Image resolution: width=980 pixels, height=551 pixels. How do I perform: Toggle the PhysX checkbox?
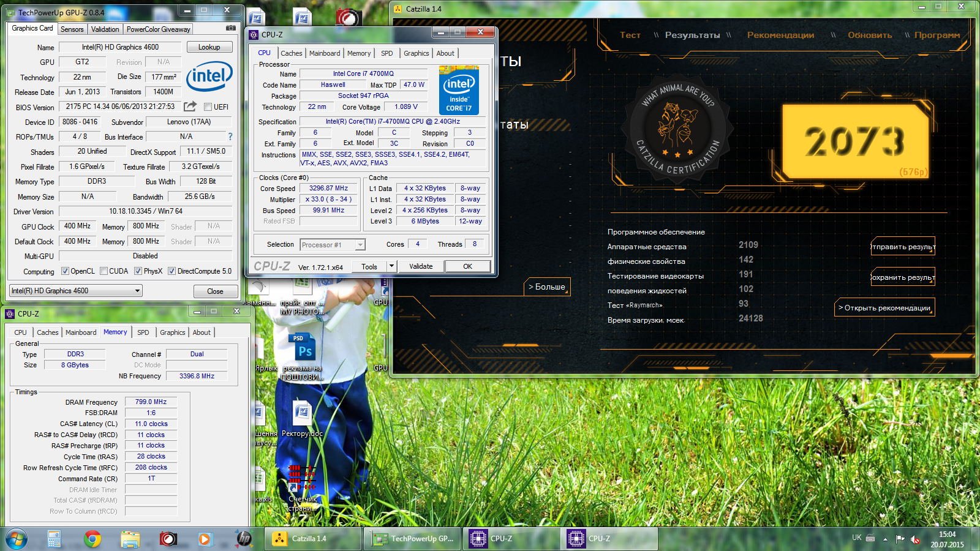click(138, 271)
